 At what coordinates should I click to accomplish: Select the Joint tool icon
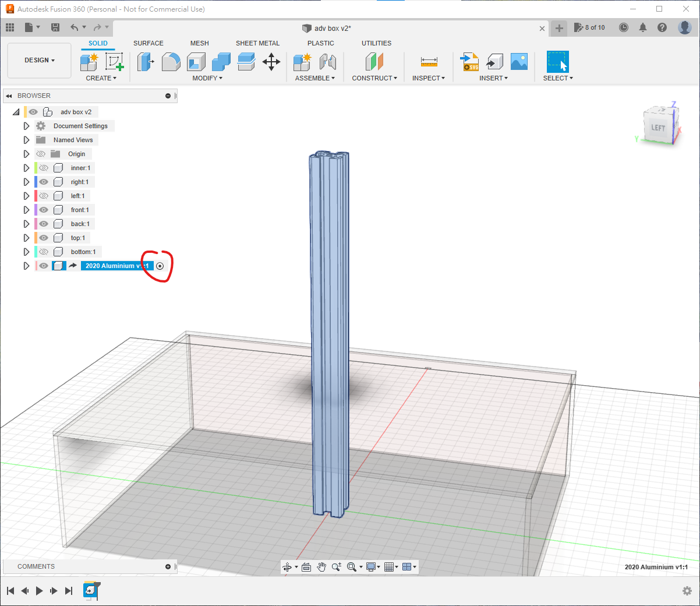coord(328,61)
